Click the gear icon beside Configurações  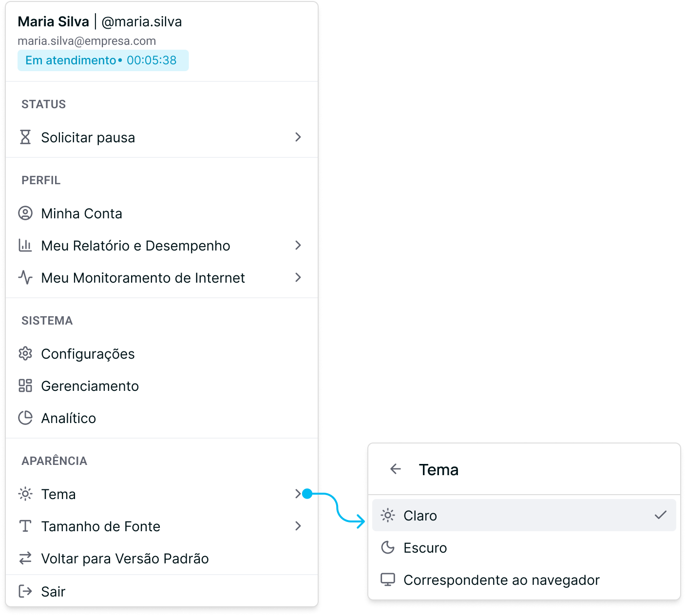(x=25, y=353)
